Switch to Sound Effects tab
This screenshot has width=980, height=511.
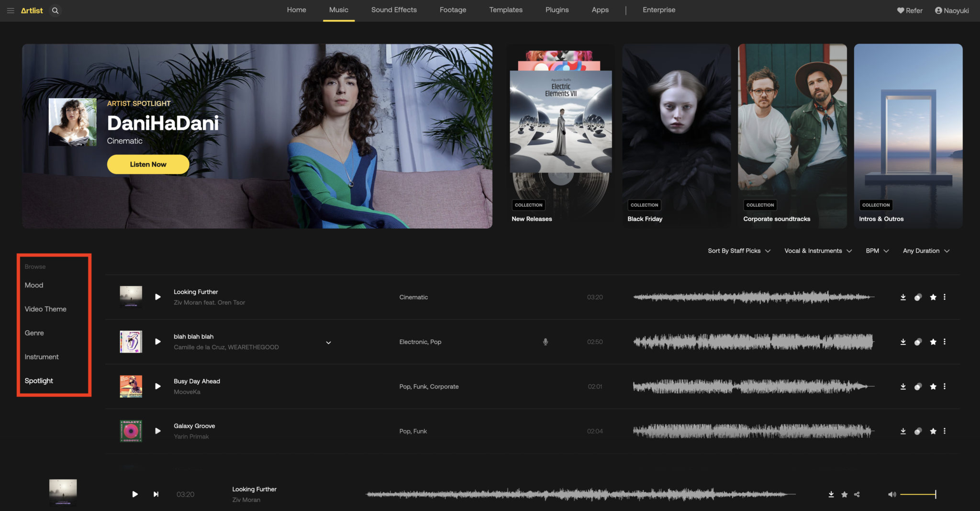[x=394, y=10]
